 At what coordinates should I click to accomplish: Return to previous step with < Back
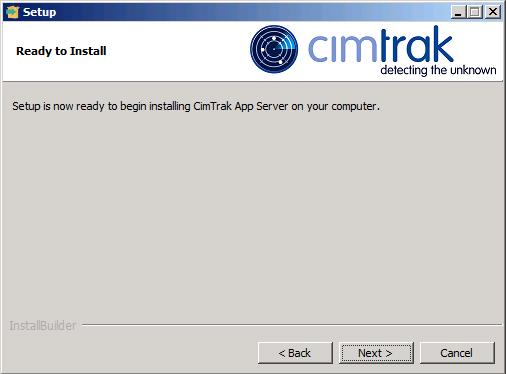[x=295, y=353]
